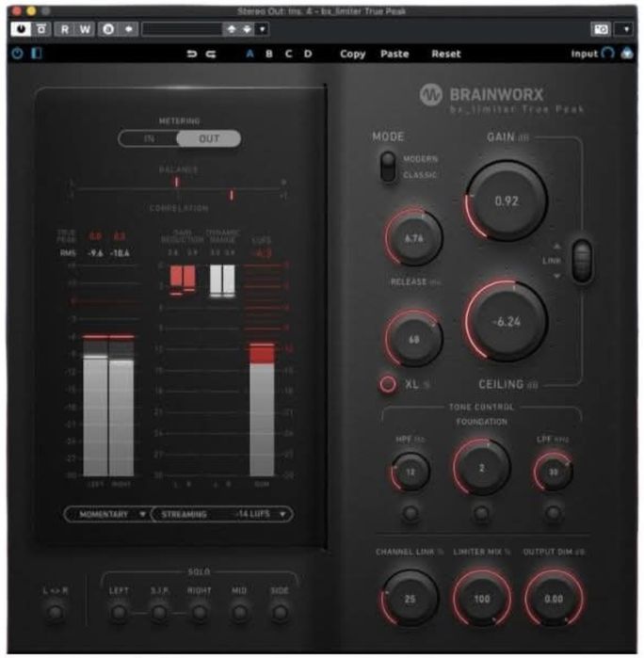Enable S.I.P. solo button
Viewport: 644px width, 658px height.
pyautogui.click(x=159, y=612)
